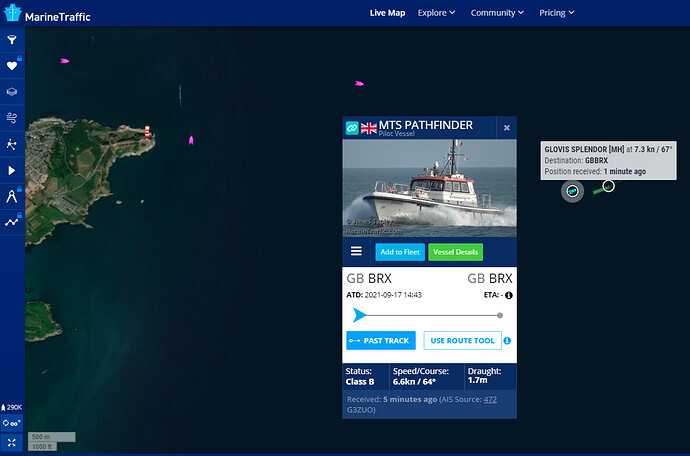Toggle fullscreen map icon at bottom left

click(12, 443)
